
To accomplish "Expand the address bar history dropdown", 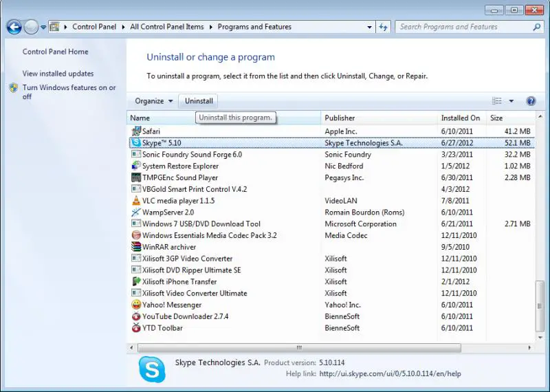I will pyautogui.click(x=369, y=27).
